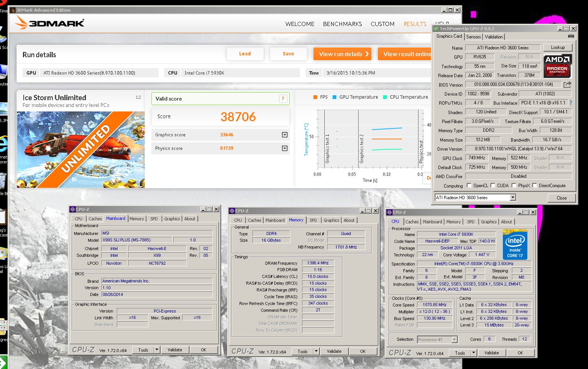Screen dimensions: 588x369
Task: Select the Graphics Card tab in GPU-Z
Action: [x=449, y=36]
